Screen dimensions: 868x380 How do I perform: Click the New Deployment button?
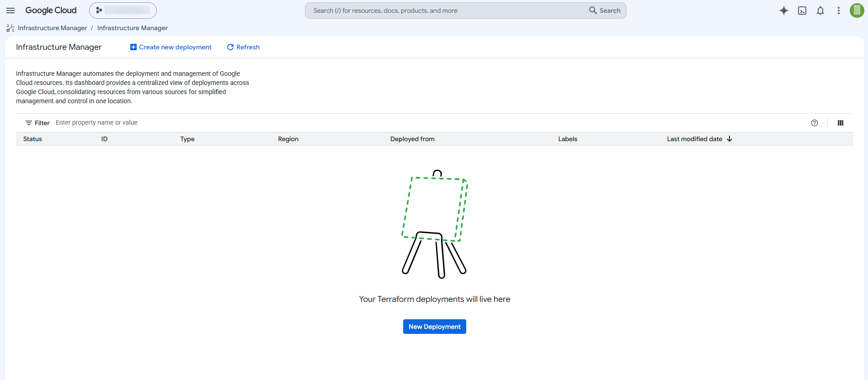(x=435, y=327)
